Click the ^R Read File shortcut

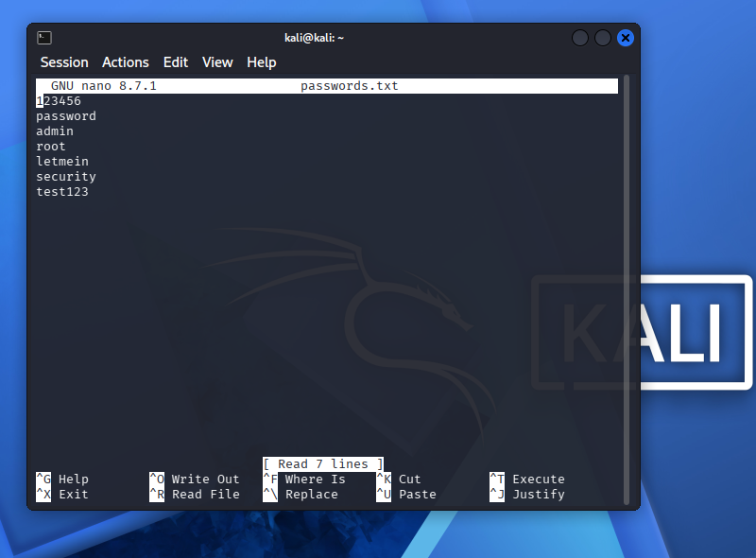pos(195,495)
